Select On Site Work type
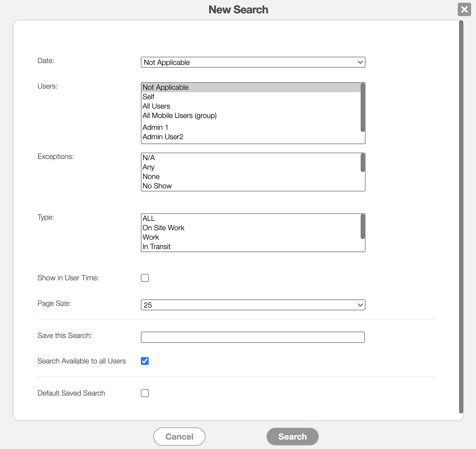Image resolution: width=476 pixels, height=449 pixels. (x=163, y=228)
